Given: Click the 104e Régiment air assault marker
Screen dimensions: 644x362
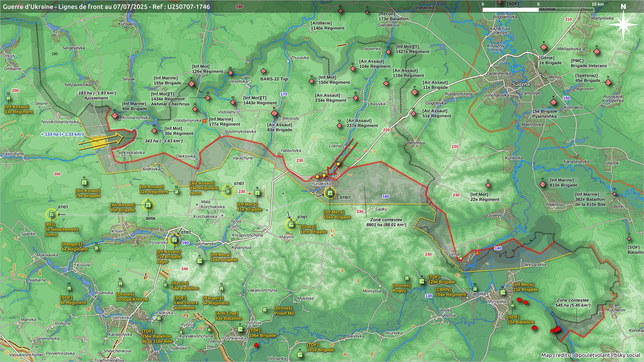Looking at the screenshot, I should point(353,69).
